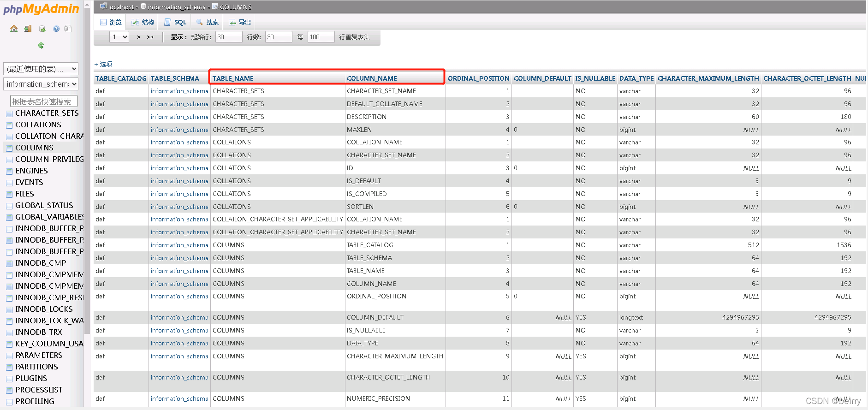Open the SQL tab
This screenshot has width=868, height=410.
click(x=175, y=22)
